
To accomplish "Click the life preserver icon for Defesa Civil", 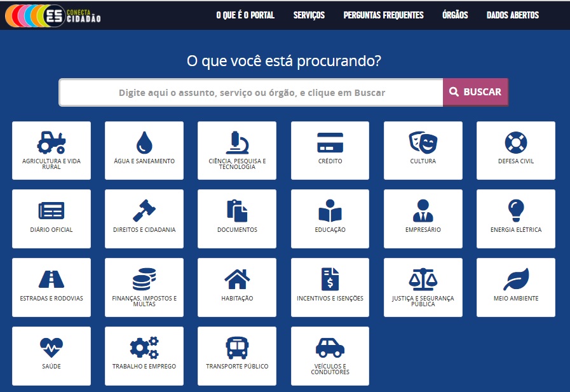I will click(515, 141).
